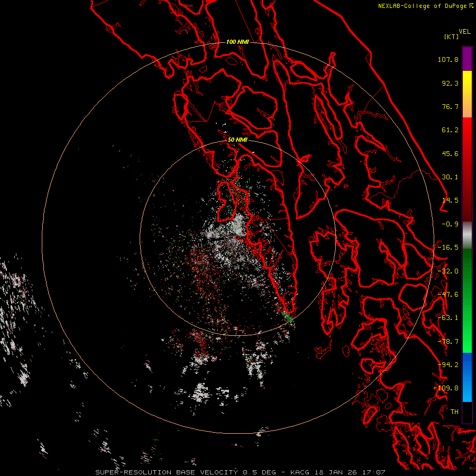
Task: Click the 100 NMI range ring label
Action: tap(237, 42)
